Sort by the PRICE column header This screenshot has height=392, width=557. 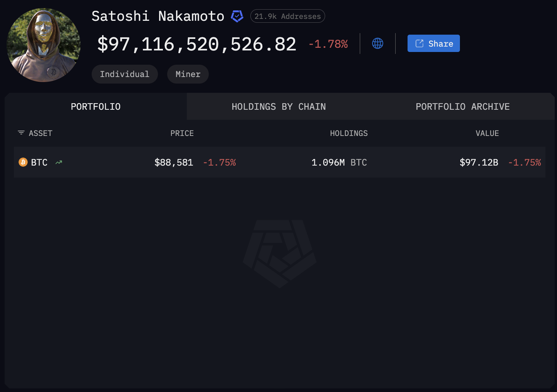(182, 133)
